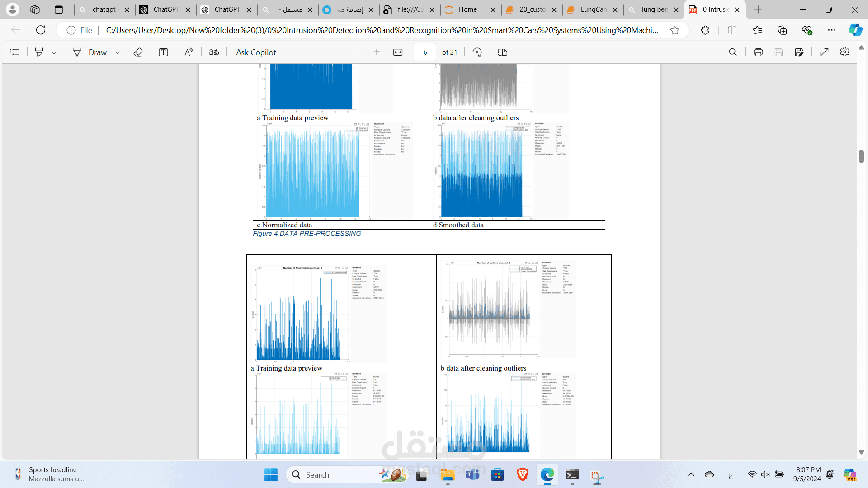The image size is (868, 488).
Task: Toggle the table of contents sidebar
Action: pos(15,52)
